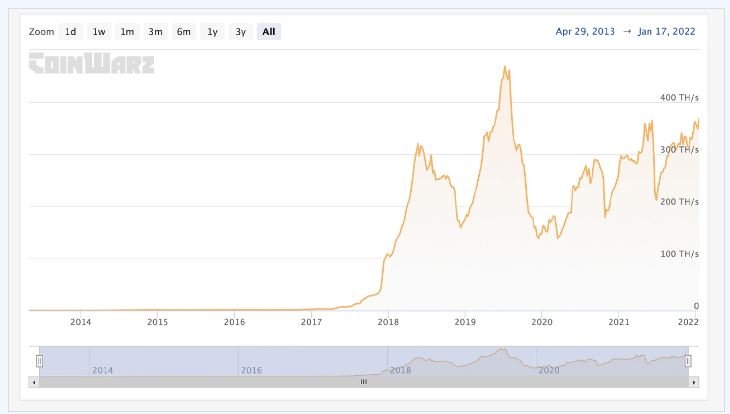Click the navigator scrollbar right arrow

(694, 382)
